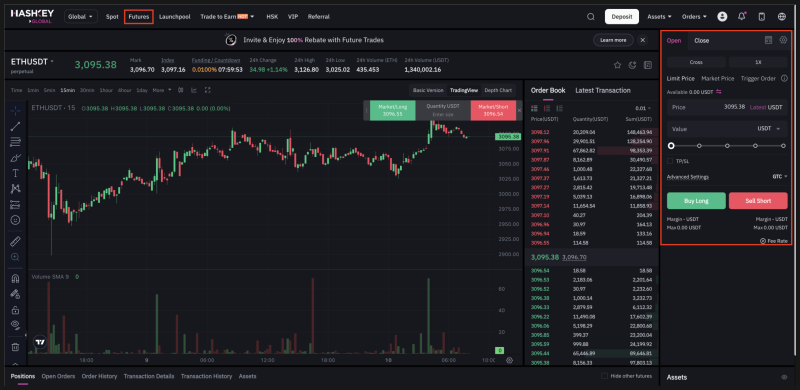This screenshot has height=390, width=800.
Task: Click the transfer funds arrows icon
Action: click(719, 92)
